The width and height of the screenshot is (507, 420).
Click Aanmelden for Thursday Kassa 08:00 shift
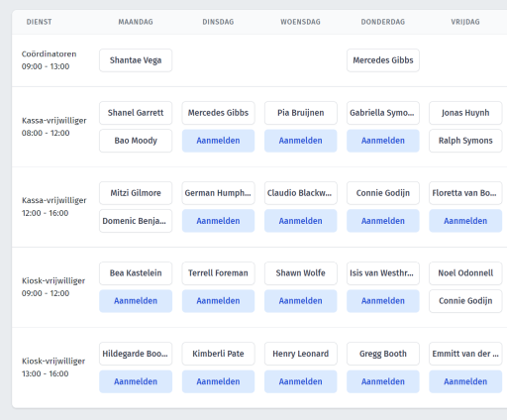[x=383, y=141]
